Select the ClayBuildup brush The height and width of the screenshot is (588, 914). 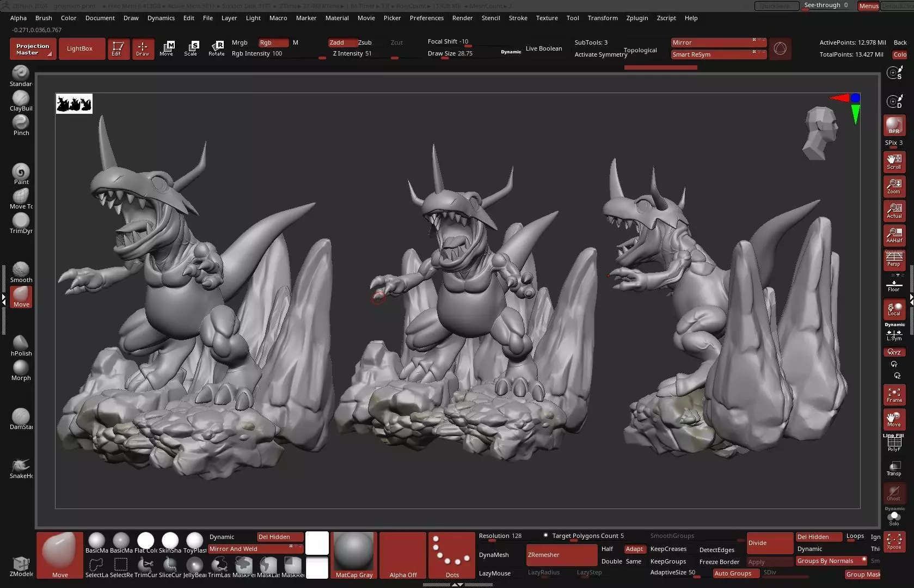tap(21, 100)
